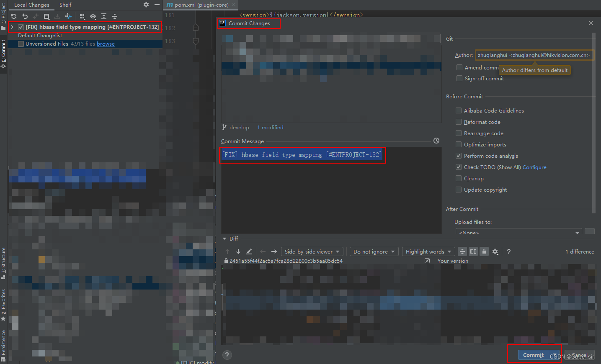
Task: Go to previous difference up arrow
Action: pyautogui.click(x=227, y=251)
